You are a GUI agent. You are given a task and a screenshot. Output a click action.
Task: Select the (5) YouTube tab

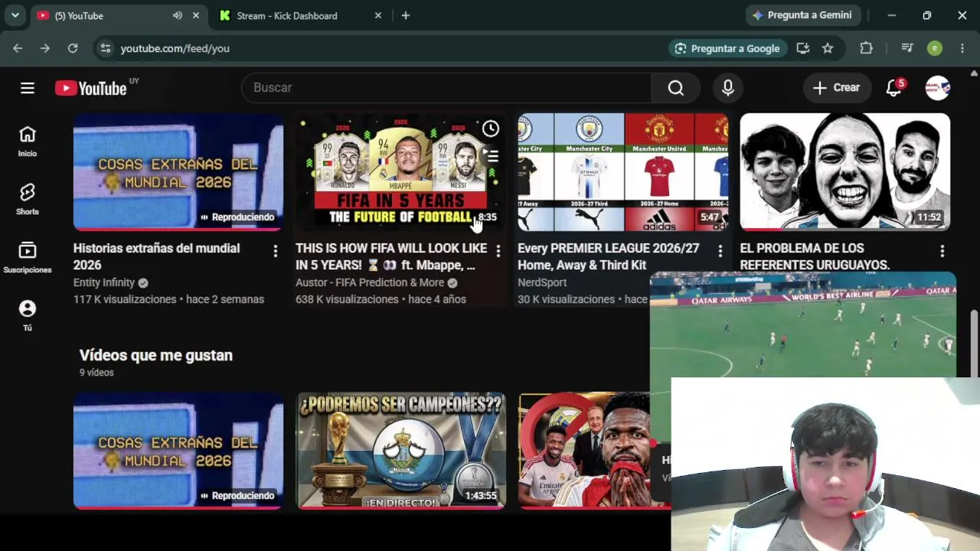[119, 15]
